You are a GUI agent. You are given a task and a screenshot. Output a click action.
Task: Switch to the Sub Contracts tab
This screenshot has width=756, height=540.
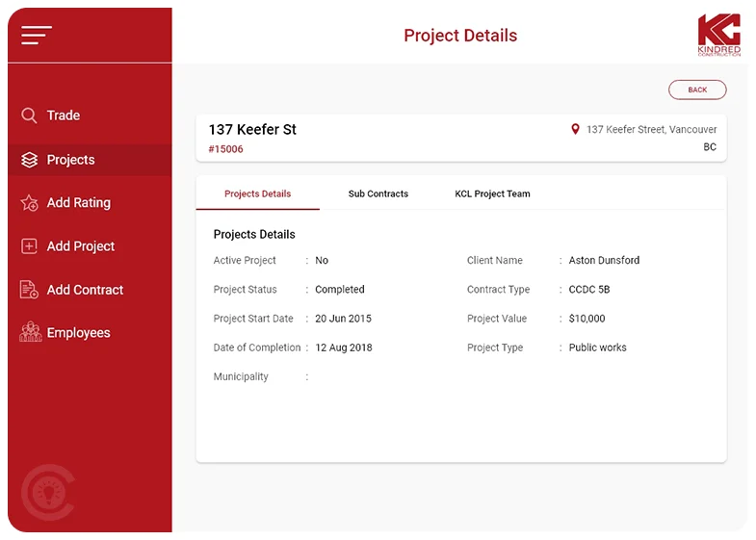(378, 193)
